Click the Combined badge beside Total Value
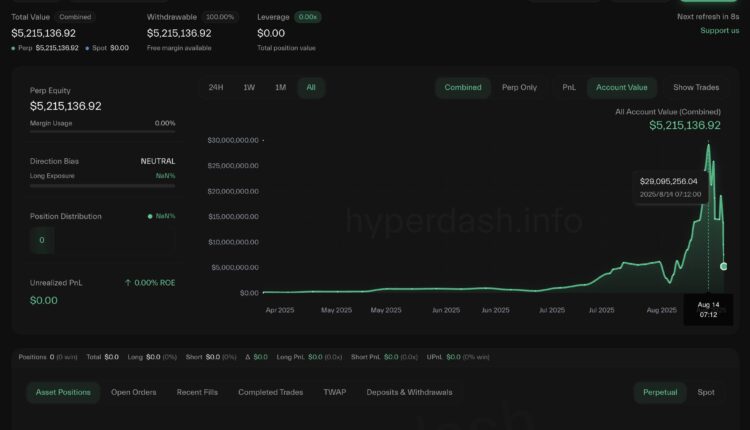The image size is (750, 430). point(75,17)
